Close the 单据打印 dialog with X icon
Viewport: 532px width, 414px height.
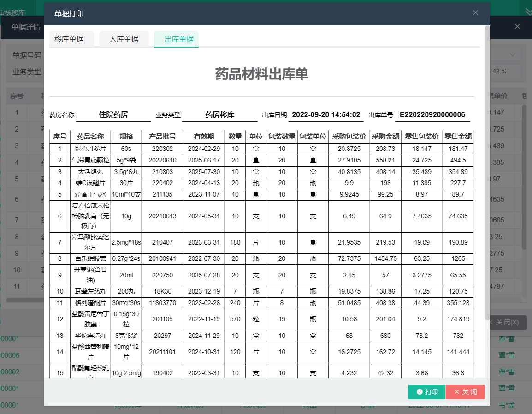(x=475, y=12)
